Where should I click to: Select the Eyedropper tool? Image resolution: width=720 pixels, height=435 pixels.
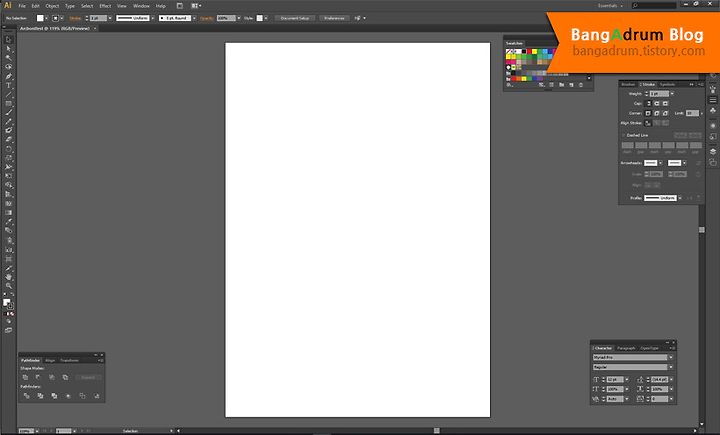click(8, 222)
